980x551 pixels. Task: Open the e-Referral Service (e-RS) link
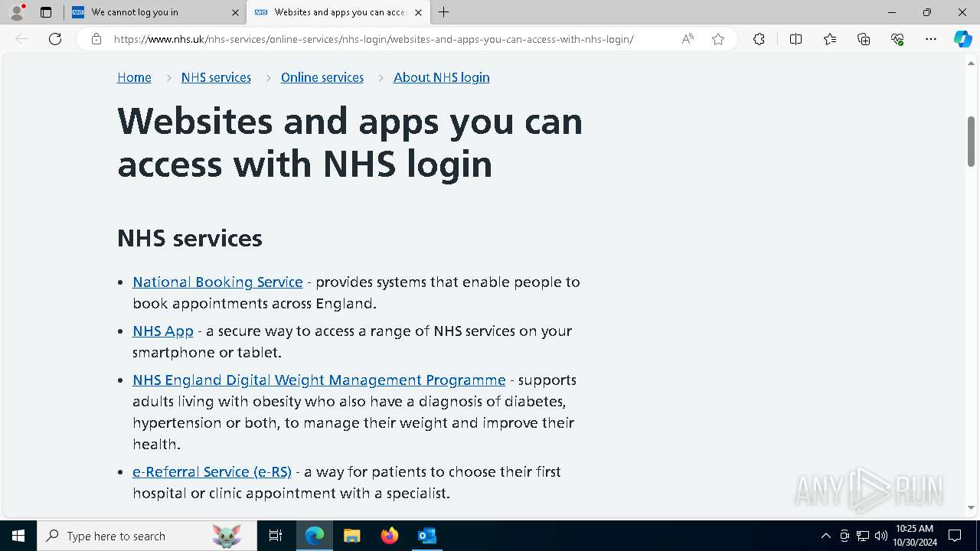tap(212, 471)
